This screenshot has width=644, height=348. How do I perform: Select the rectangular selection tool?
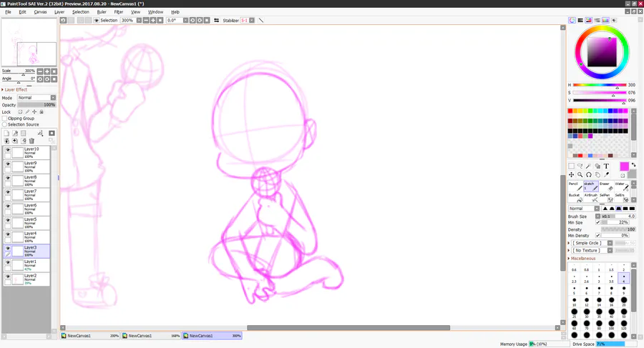coord(571,166)
